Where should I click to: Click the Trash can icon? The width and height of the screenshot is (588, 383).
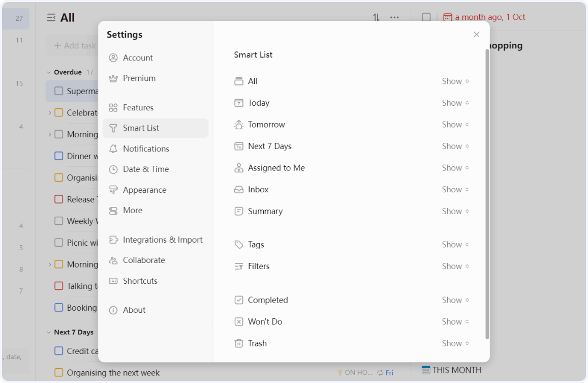239,343
